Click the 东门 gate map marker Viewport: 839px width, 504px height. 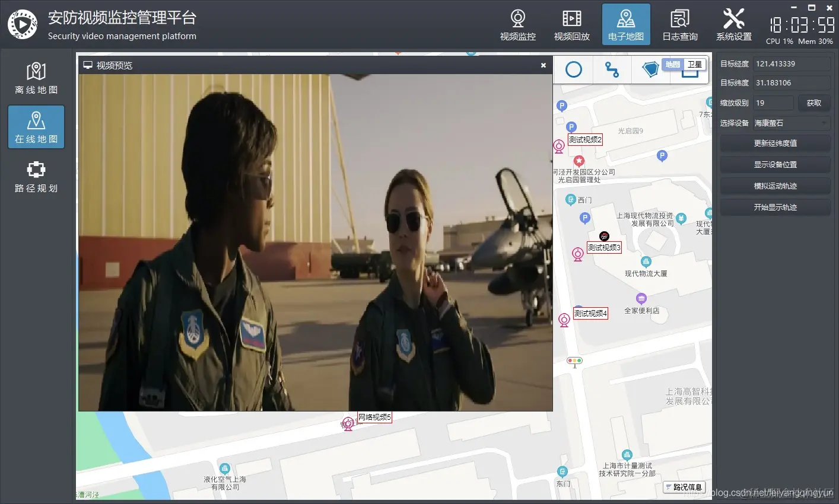pos(562,471)
